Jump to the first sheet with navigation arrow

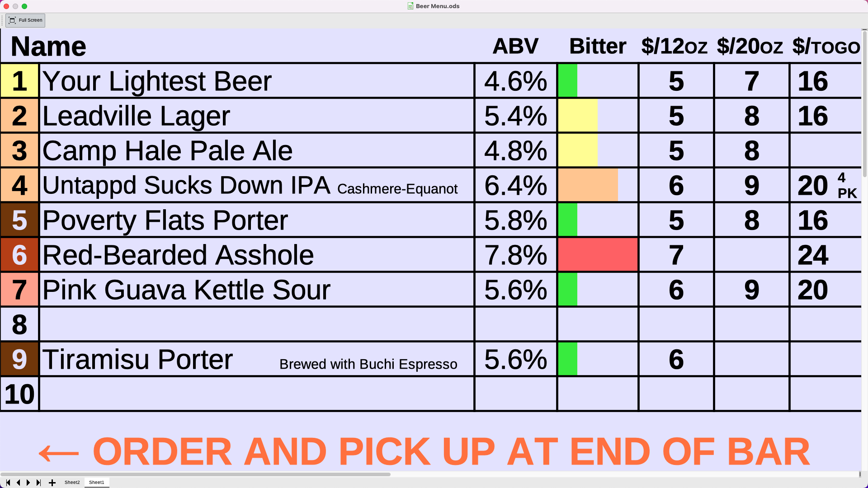tap(8, 483)
